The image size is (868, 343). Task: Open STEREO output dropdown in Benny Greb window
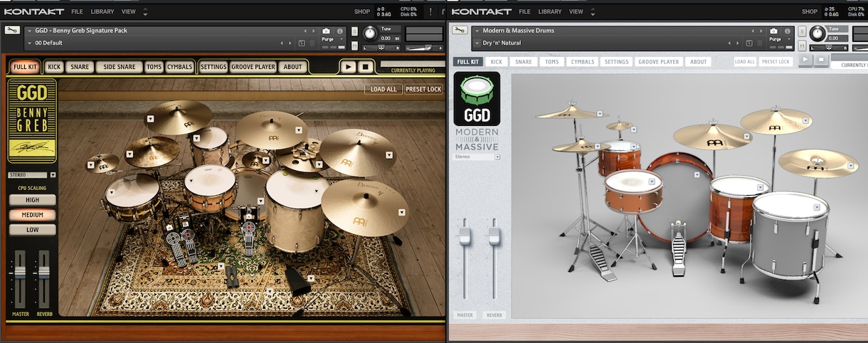(x=53, y=174)
